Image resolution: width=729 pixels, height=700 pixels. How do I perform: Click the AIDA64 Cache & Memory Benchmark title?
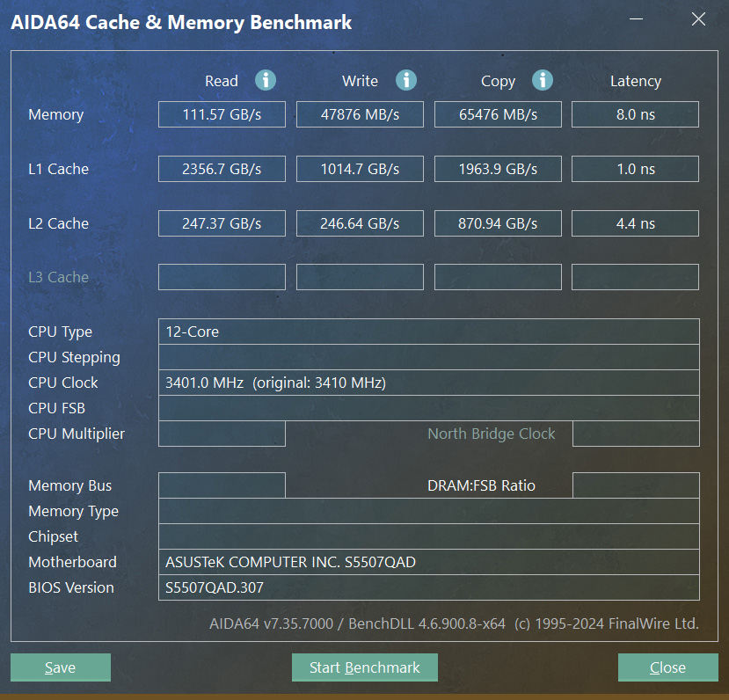(181, 22)
